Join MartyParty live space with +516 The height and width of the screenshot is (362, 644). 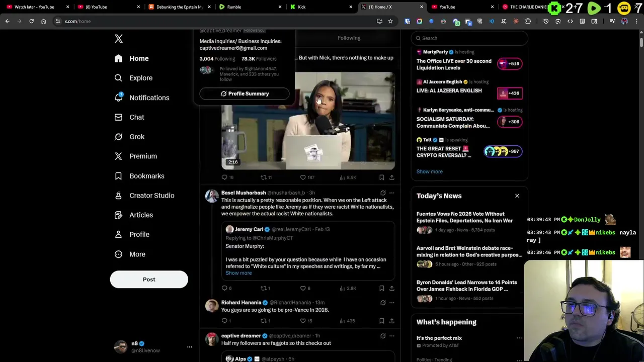[x=510, y=63]
